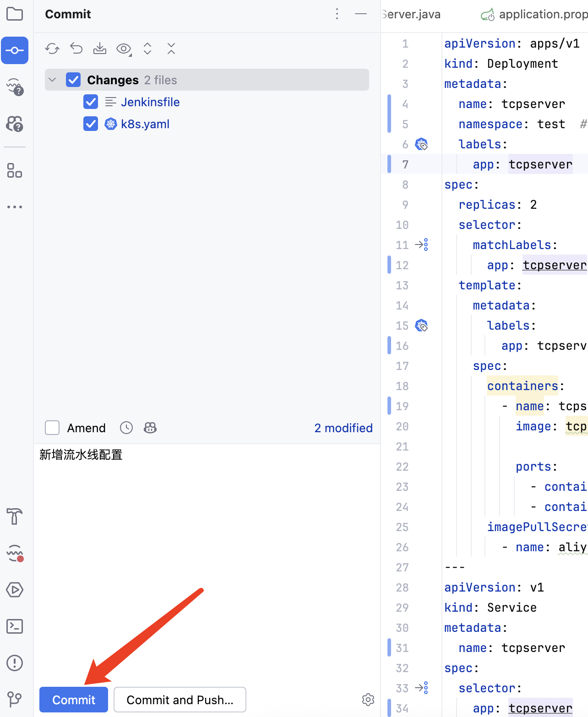Enable the Amend checkbox

(52, 428)
